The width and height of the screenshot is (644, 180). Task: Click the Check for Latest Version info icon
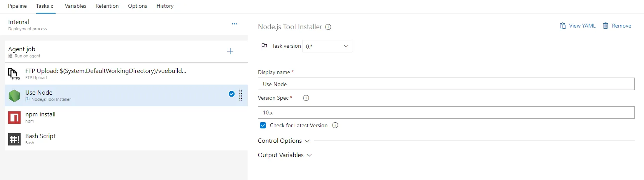pos(335,125)
